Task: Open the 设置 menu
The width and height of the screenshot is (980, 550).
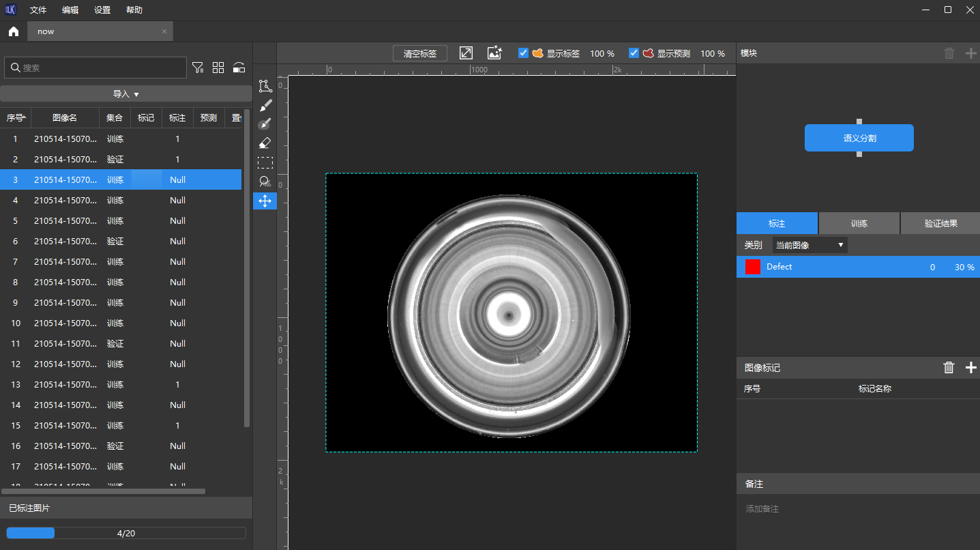Action: point(102,10)
